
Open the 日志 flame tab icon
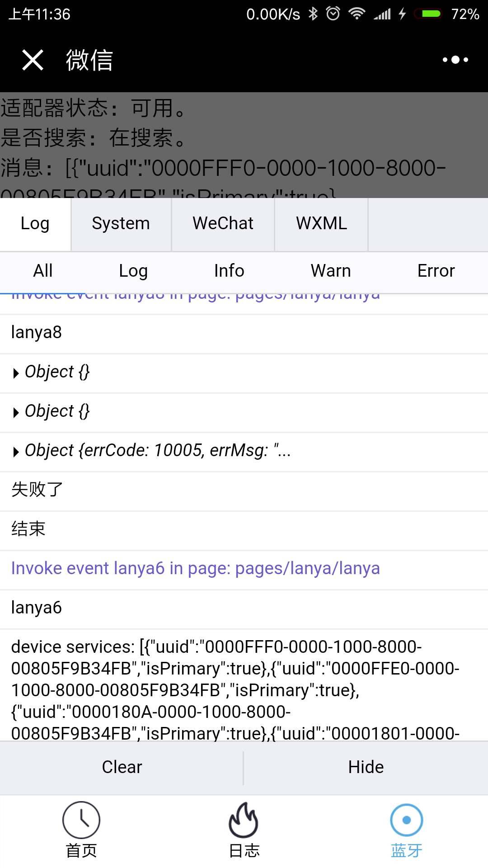coord(244,820)
